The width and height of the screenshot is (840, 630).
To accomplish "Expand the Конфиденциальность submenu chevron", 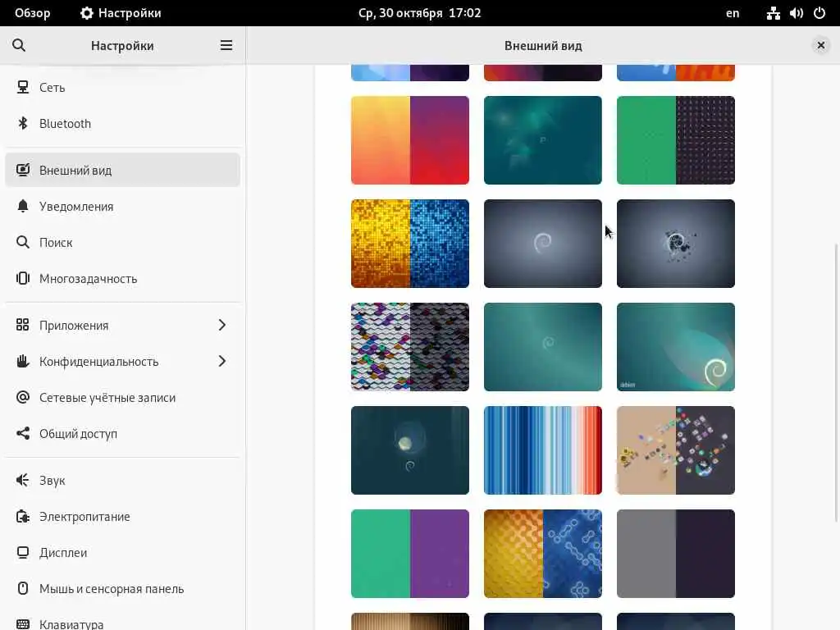I will (221, 362).
